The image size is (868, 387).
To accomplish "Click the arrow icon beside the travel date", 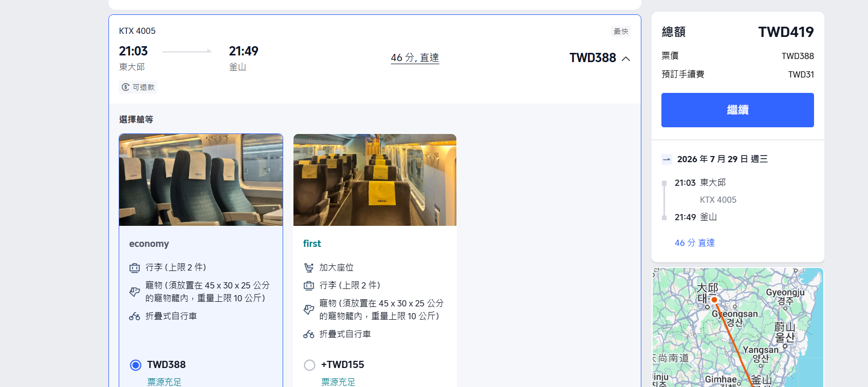I will pyautogui.click(x=667, y=159).
